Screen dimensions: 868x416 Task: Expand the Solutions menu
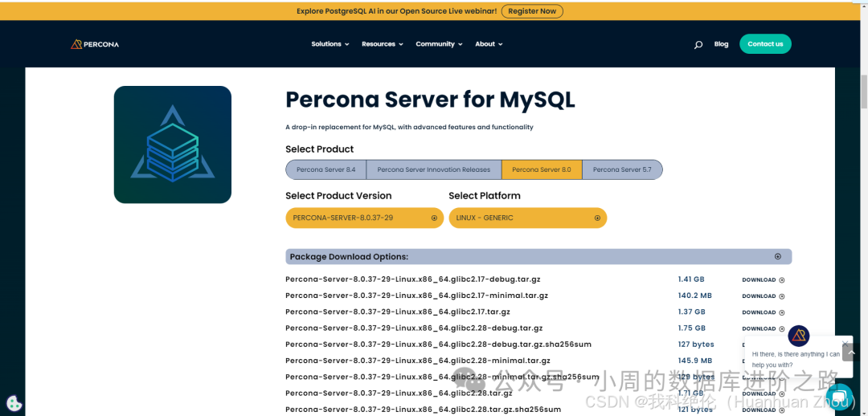330,44
